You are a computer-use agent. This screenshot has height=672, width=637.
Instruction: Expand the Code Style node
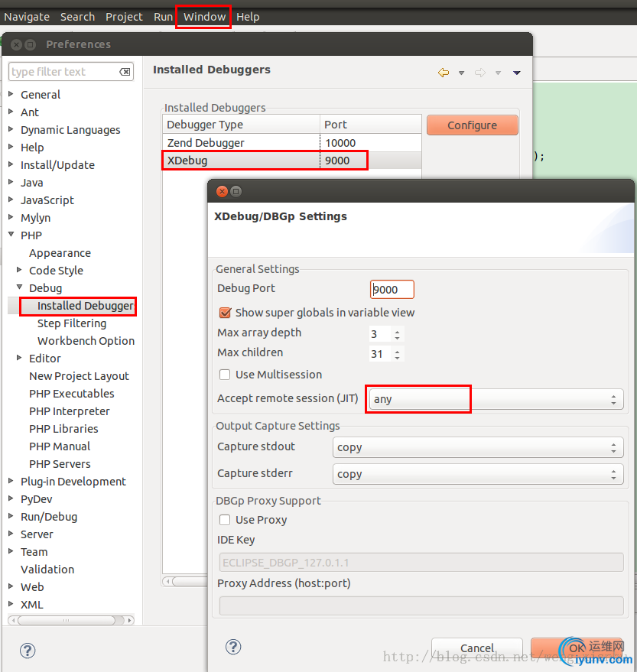tap(20, 270)
